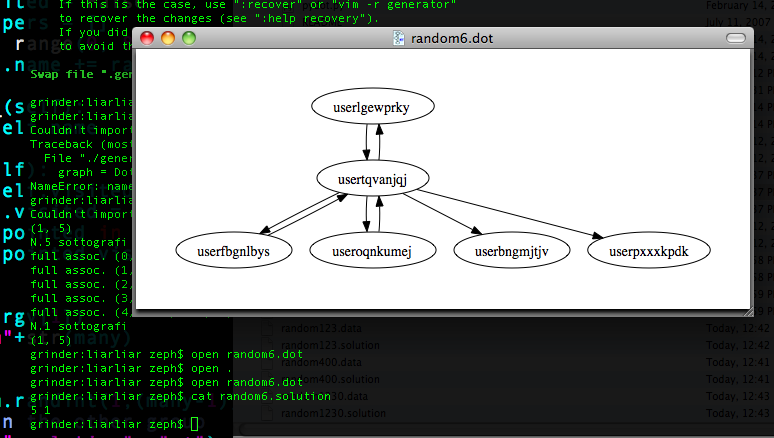Viewport: 774px width, 438px height.
Task: Pick the userbngmjtjv node
Action: pos(514,250)
